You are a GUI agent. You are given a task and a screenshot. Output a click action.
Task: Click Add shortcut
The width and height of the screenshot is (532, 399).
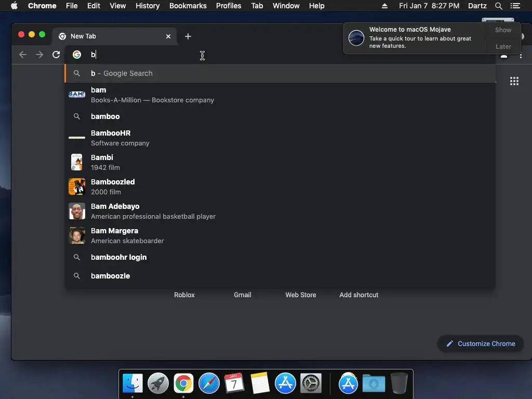(358, 295)
